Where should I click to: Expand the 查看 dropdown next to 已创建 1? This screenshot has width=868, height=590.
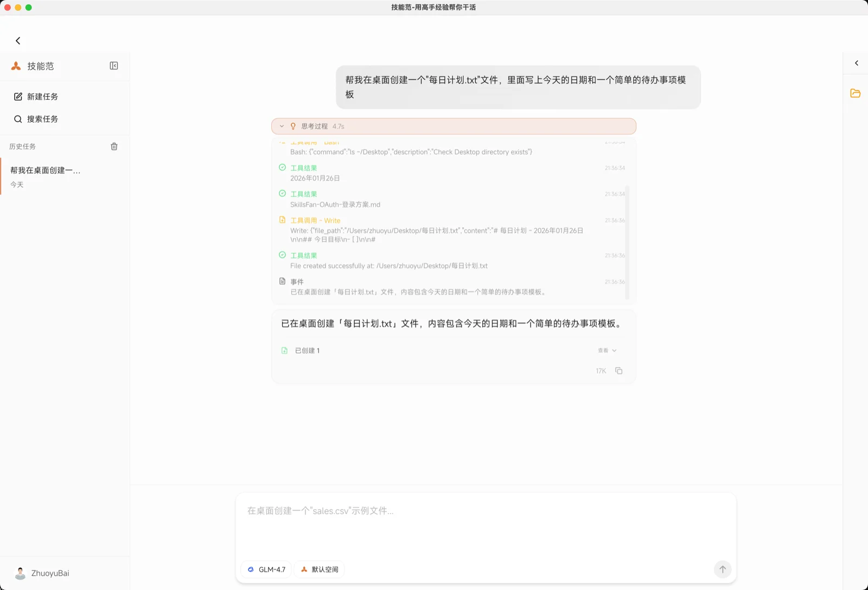click(607, 350)
